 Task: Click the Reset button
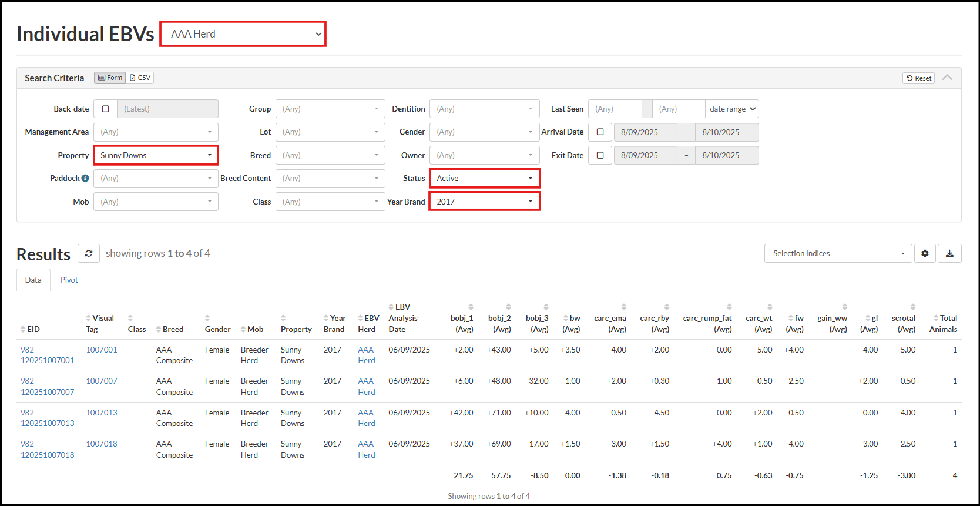point(918,78)
